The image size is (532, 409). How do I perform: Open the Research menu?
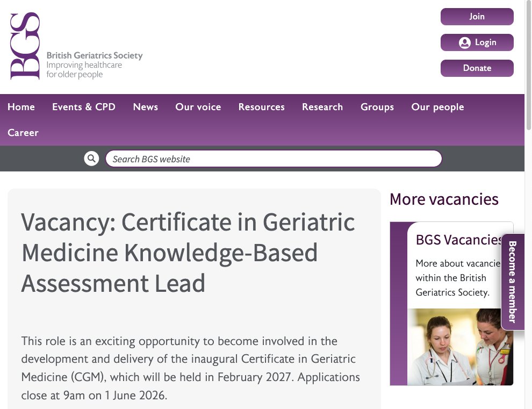(322, 107)
